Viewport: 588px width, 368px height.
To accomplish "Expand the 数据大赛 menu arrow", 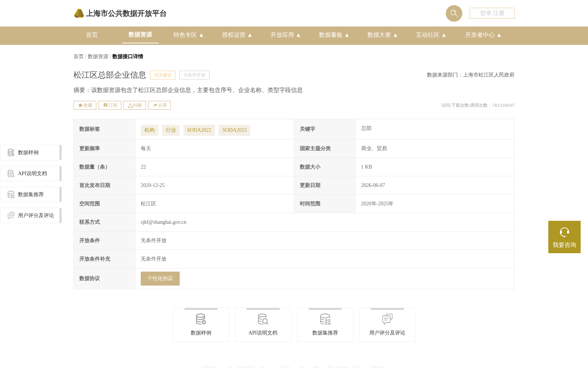I will 395,35.
